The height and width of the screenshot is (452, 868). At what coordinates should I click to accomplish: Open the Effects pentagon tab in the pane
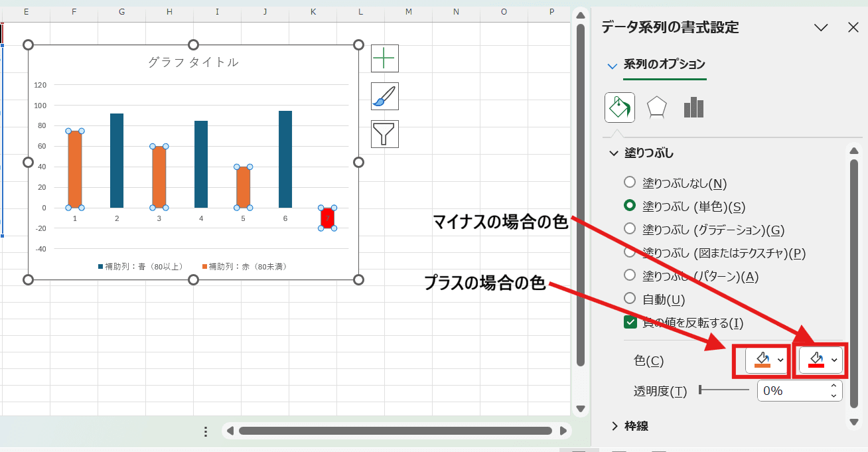pos(656,107)
